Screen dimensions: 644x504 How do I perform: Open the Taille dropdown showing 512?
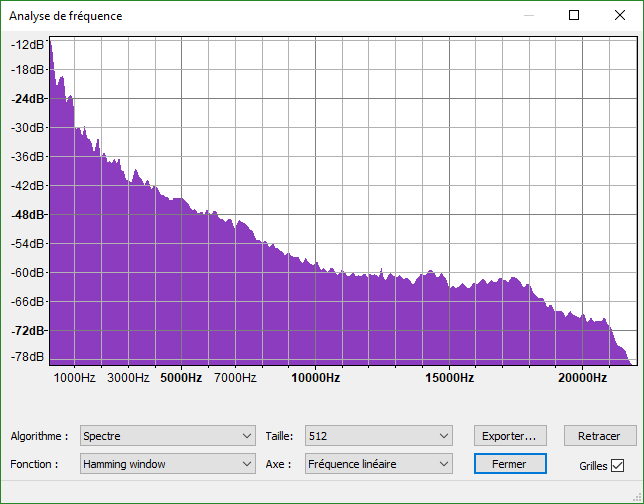tap(379, 435)
